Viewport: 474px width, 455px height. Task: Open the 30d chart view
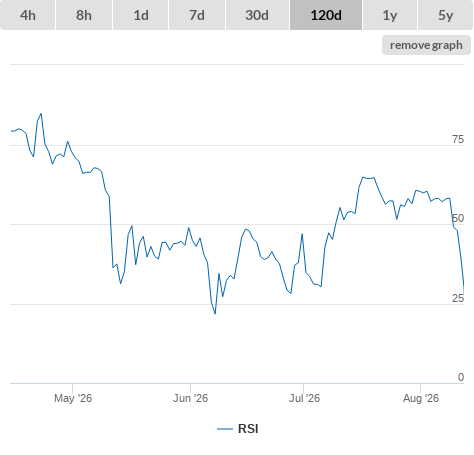tap(257, 15)
